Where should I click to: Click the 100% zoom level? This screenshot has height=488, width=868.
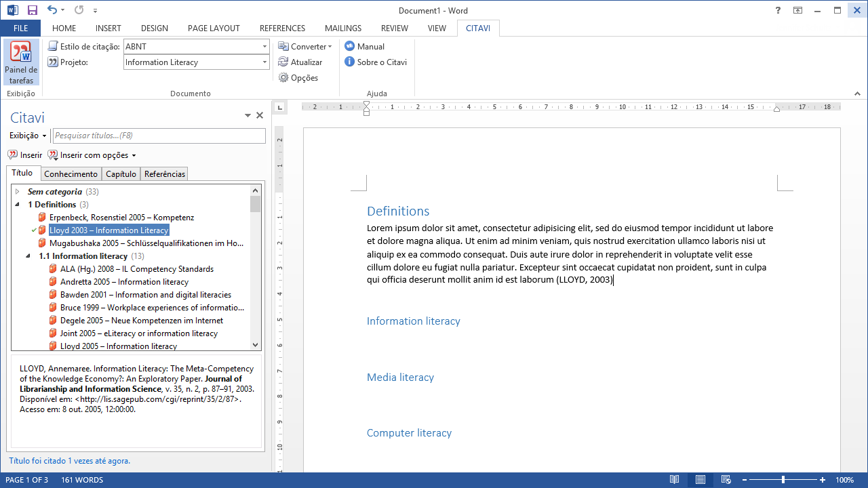(845, 480)
